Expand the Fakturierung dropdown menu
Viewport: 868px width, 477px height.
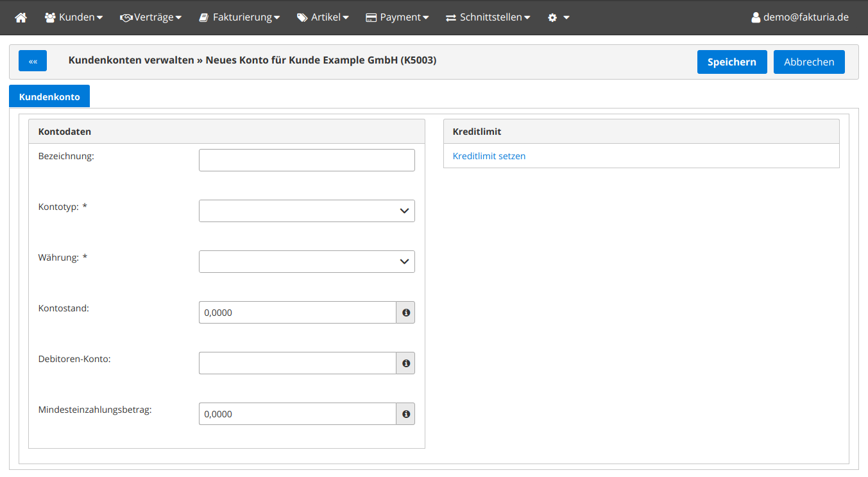tap(239, 17)
